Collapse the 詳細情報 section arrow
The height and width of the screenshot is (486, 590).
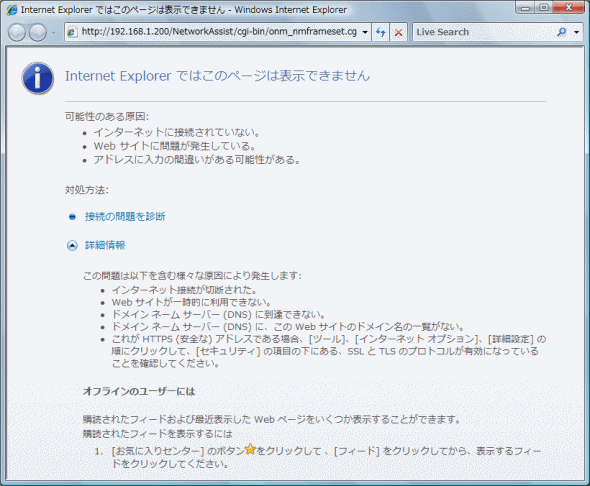(72, 246)
